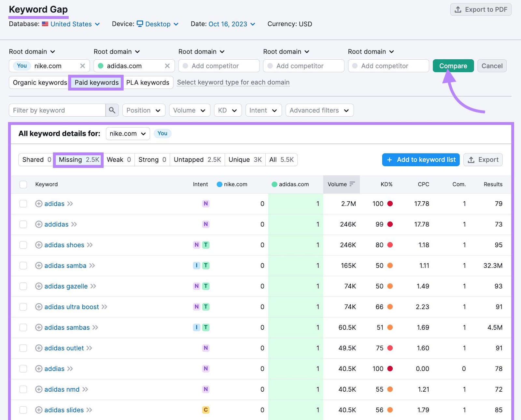Check the box for 'adidas shoes'
This screenshot has width=521, height=420.
(23, 245)
